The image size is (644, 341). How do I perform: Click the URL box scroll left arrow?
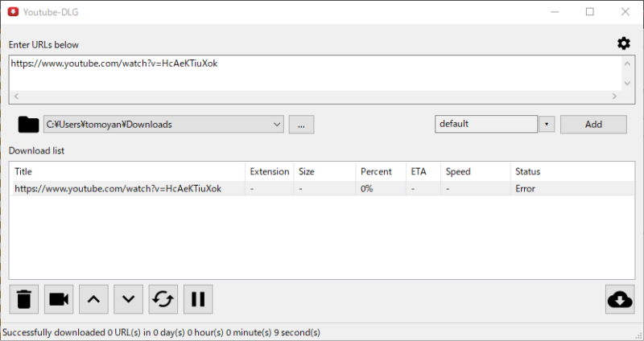pos(16,96)
